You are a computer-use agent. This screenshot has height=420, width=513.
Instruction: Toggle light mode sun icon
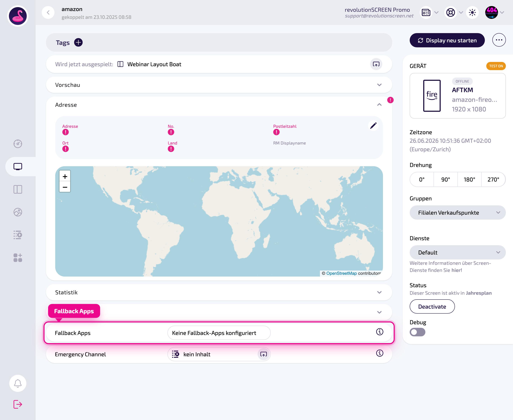(472, 13)
